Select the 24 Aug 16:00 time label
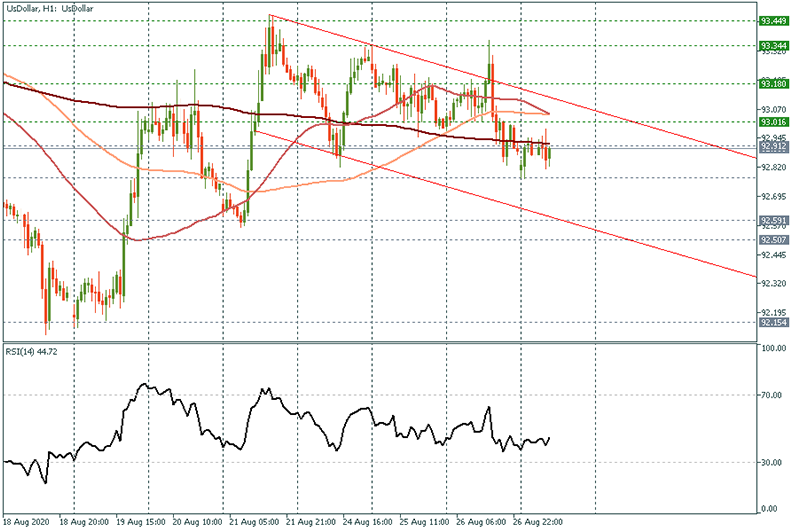 [x=370, y=522]
